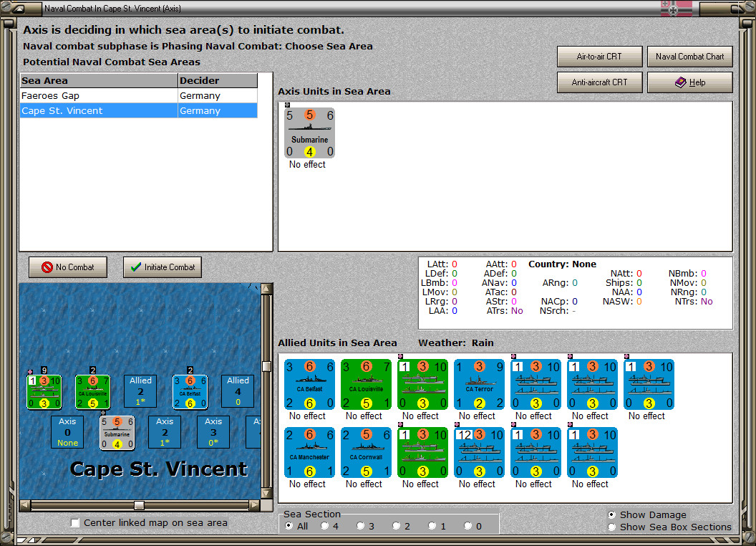The width and height of the screenshot is (756, 546).
Task: Click the Submarine counter on the map
Action: pyautogui.click(x=117, y=433)
